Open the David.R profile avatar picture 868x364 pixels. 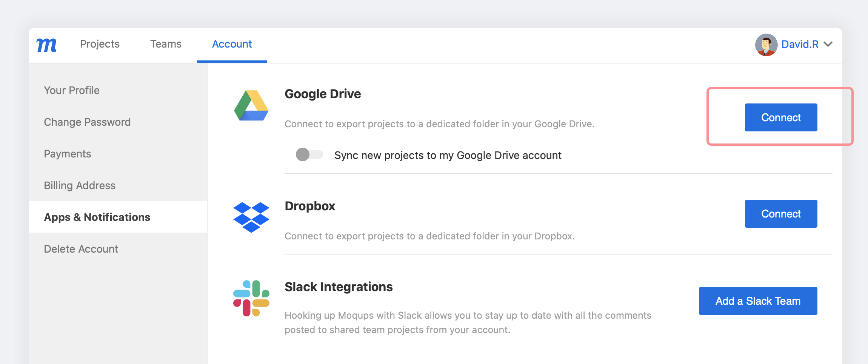click(767, 44)
